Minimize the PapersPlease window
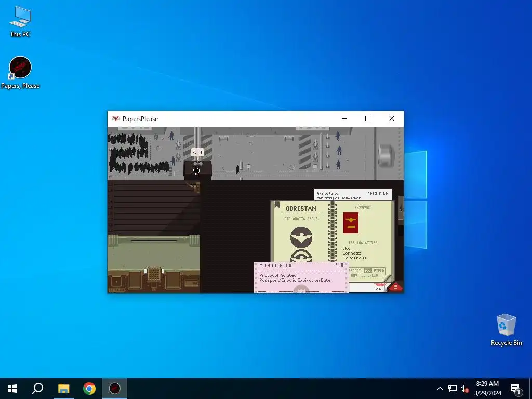 pos(344,118)
